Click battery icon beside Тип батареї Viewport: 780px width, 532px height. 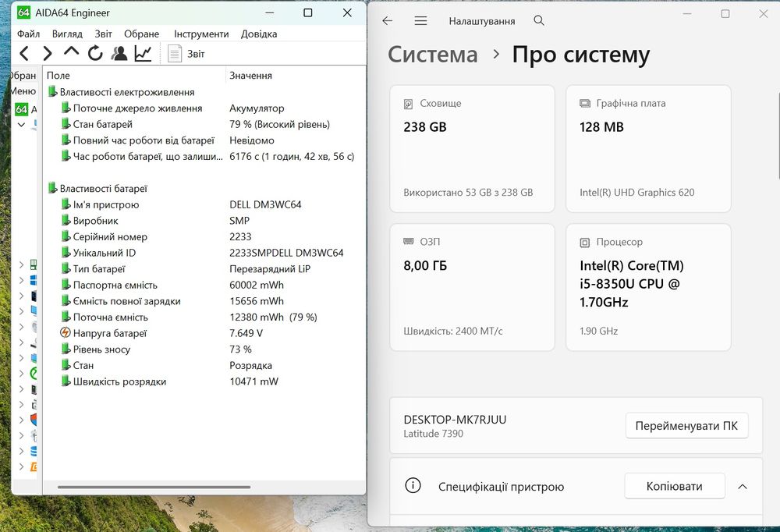coord(66,268)
